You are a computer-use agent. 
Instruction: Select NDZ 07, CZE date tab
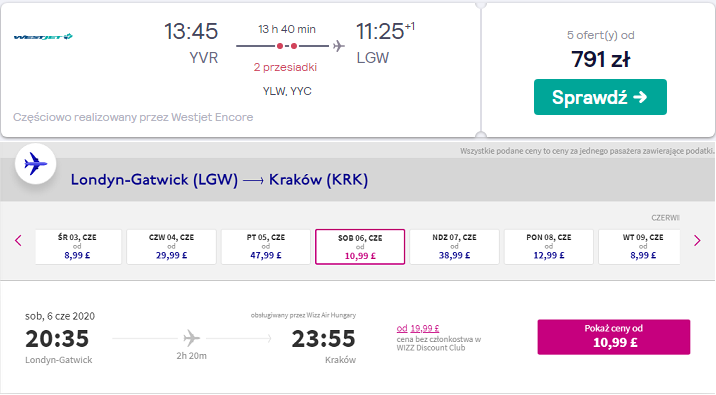(454, 247)
